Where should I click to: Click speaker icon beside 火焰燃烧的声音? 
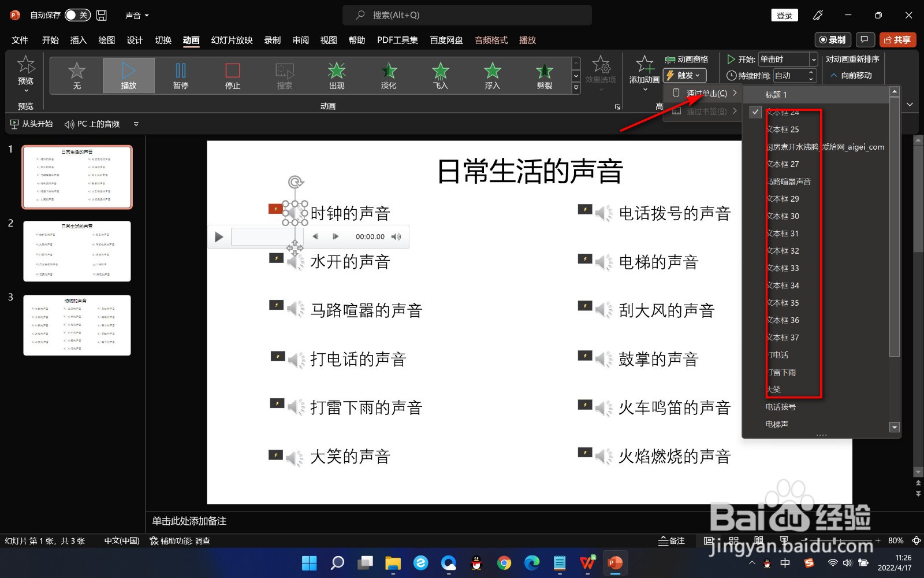[605, 457]
